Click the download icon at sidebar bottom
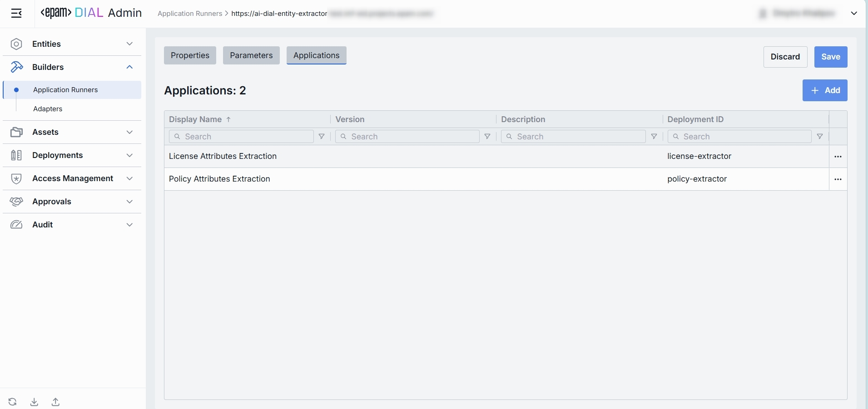This screenshot has width=868, height=409. 34,402
